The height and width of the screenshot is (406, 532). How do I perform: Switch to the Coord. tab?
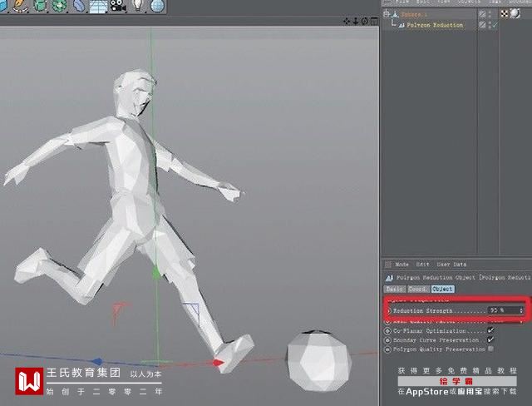pyautogui.click(x=418, y=290)
